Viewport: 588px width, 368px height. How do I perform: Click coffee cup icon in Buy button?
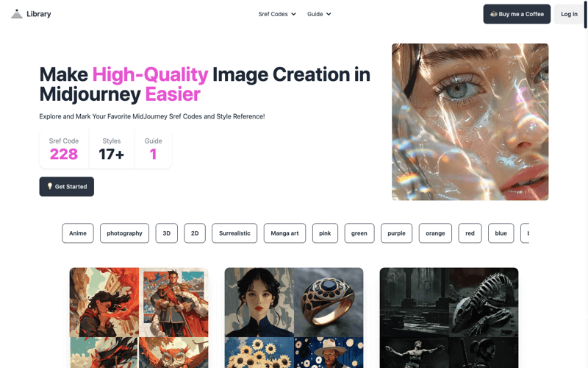[x=493, y=14]
